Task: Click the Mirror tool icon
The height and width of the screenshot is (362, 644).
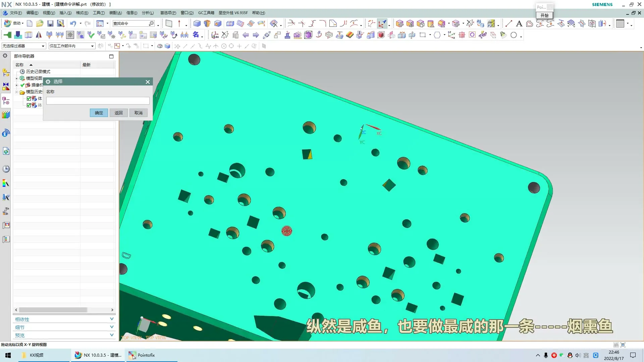Action: coord(39,35)
